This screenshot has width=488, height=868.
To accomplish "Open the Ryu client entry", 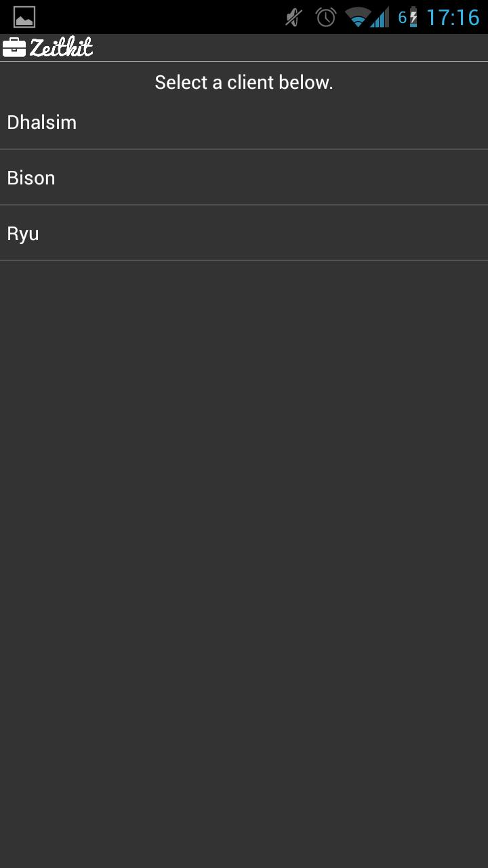I will (23, 233).
